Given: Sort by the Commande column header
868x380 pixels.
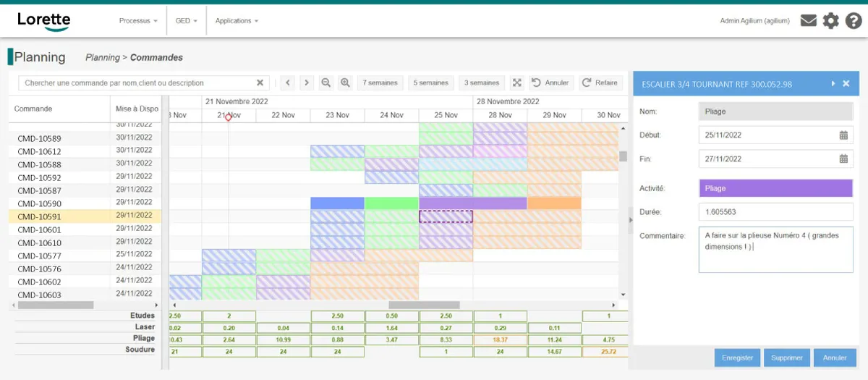Looking at the screenshot, I should tap(59, 109).
